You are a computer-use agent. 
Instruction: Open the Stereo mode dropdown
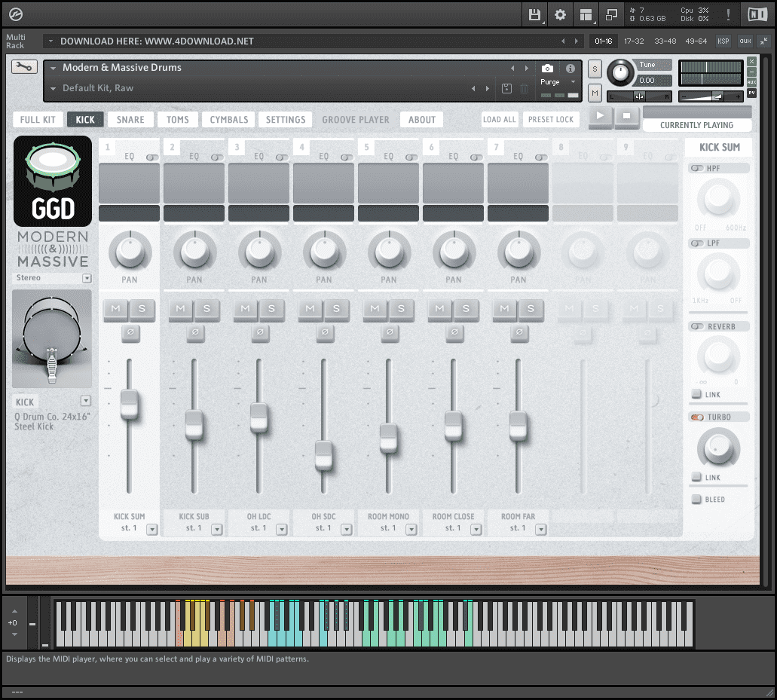pyautogui.click(x=87, y=278)
